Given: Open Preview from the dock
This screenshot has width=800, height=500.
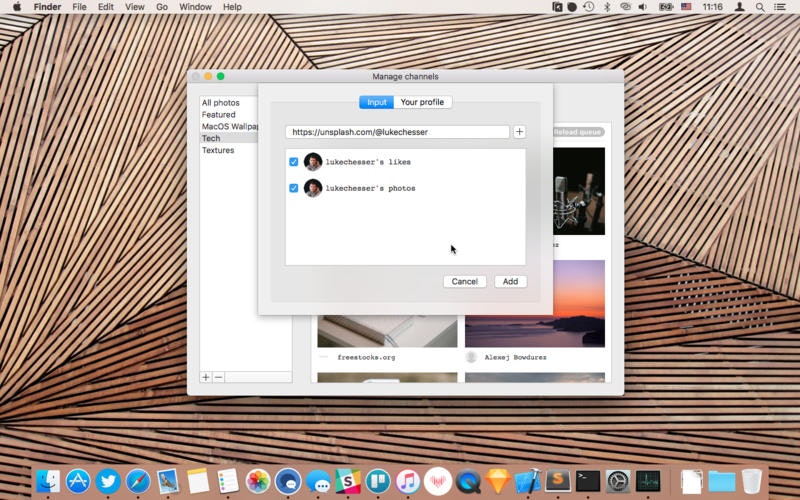Looking at the screenshot, I should (168, 481).
